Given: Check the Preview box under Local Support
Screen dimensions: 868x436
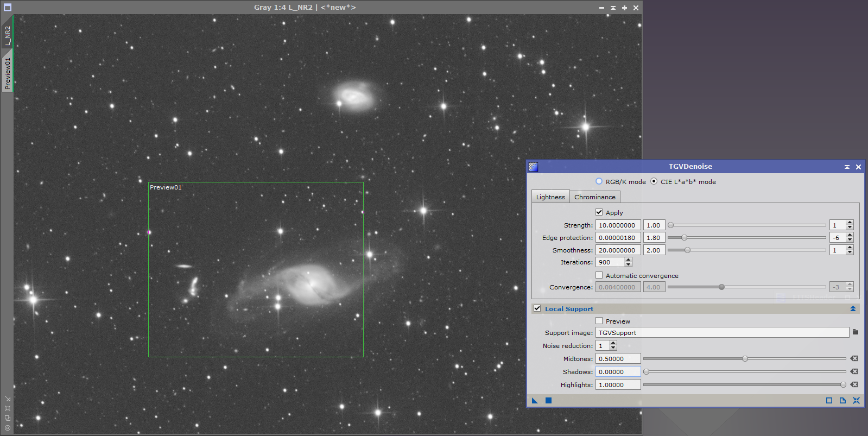Looking at the screenshot, I should tap(599, 321).
